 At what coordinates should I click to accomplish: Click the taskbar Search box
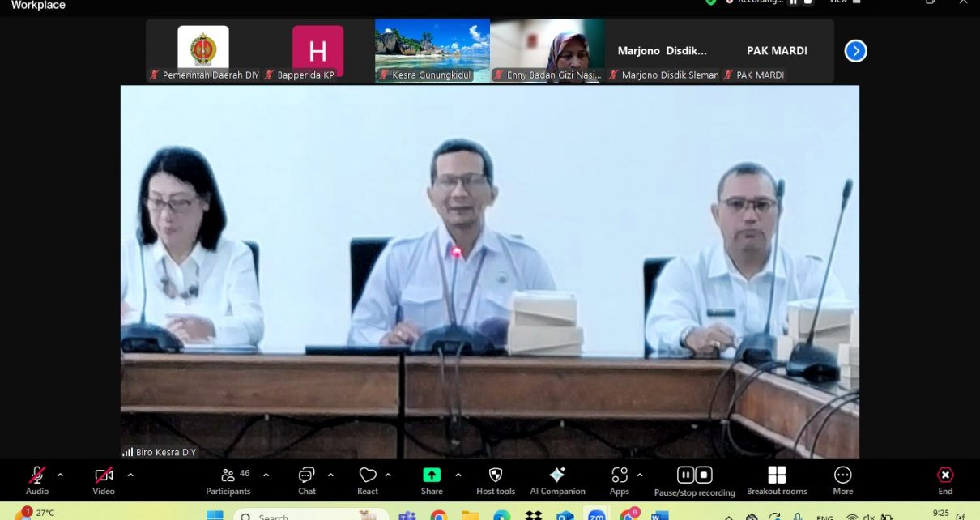pyautogui.click(x=309, y=515)
